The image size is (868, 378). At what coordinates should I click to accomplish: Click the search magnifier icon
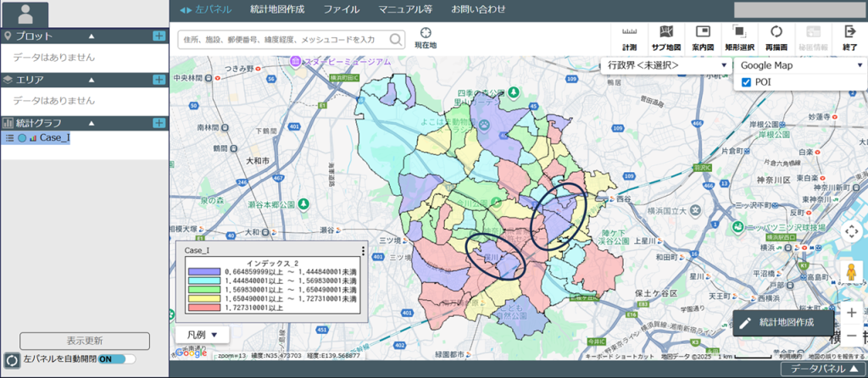point(396,39)
